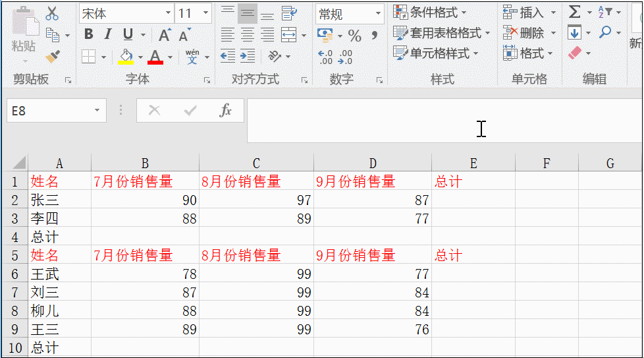Click the Name Box showing E8
The image size is (644, 358).
56,110
